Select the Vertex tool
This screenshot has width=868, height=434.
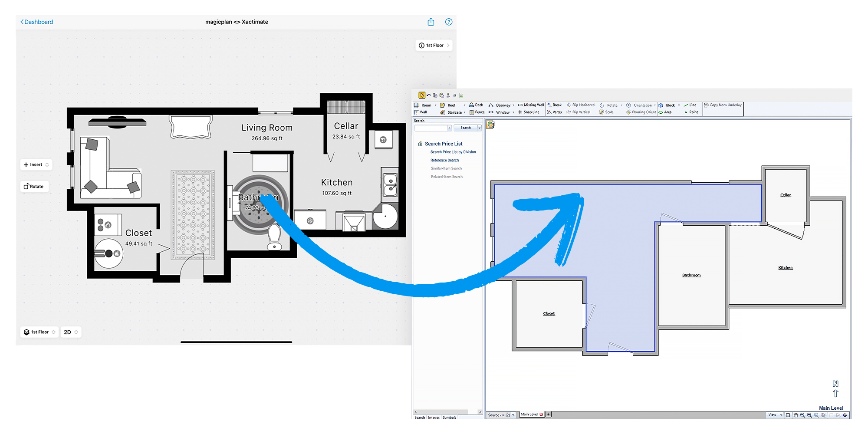pyautogui.click(x=554, y=112)
